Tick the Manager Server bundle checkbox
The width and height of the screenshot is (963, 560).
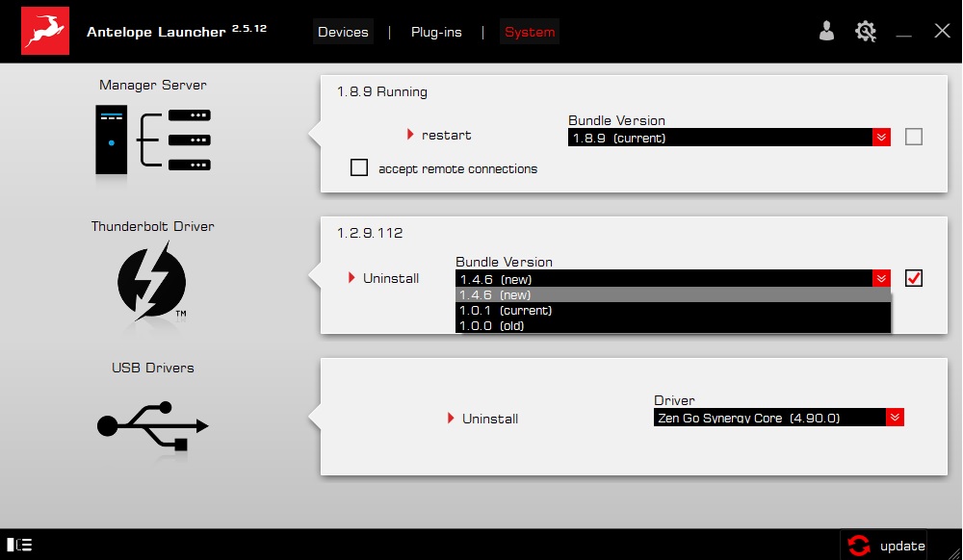click(914, 137)
